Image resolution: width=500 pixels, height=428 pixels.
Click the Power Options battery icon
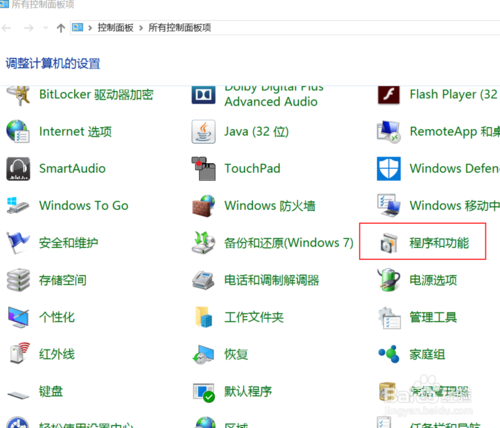coord(389,280)
